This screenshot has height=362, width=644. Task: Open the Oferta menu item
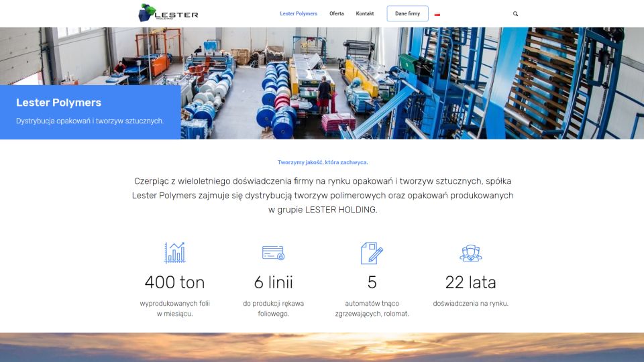[336, 13]
